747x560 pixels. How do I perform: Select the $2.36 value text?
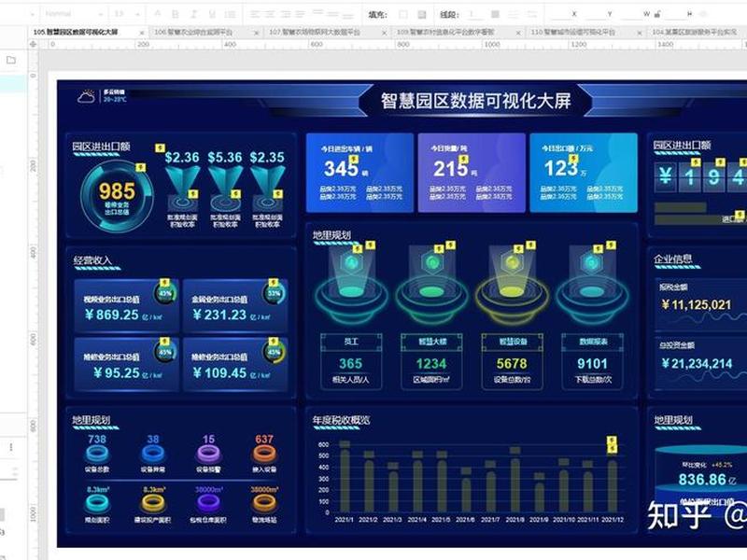tap(182, 158)
